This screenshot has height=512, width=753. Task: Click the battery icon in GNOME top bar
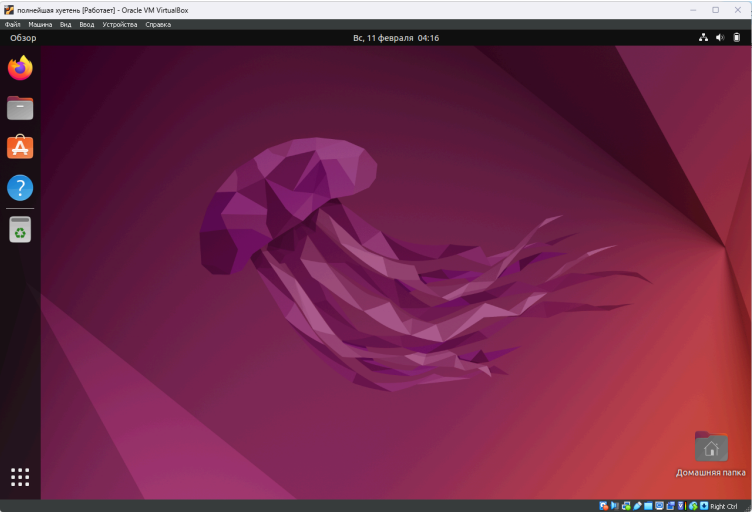[x=737, y=37]
